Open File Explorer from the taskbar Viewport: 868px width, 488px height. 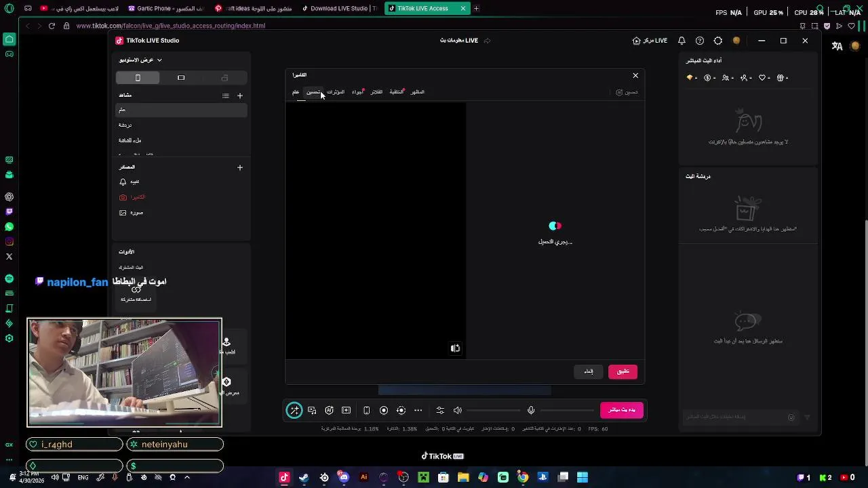point(463,477)
